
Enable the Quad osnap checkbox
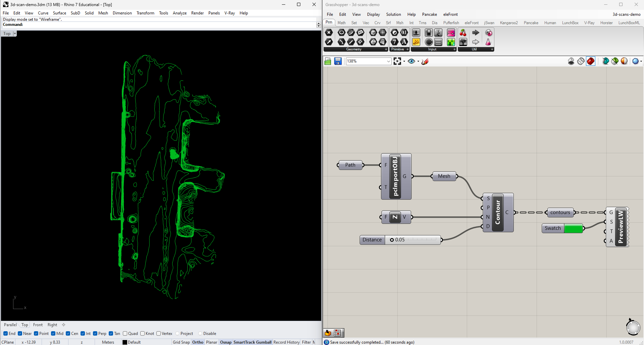(x=125, y=334)
